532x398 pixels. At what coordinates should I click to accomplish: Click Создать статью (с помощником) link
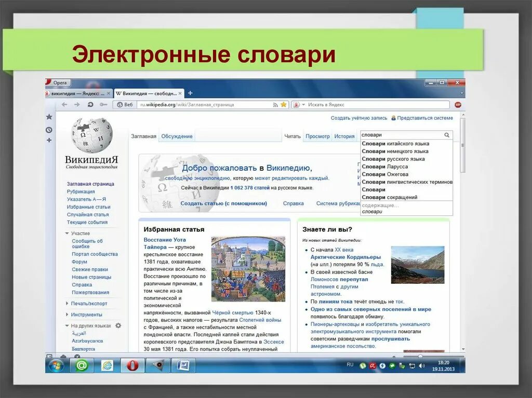pos(223,203)
